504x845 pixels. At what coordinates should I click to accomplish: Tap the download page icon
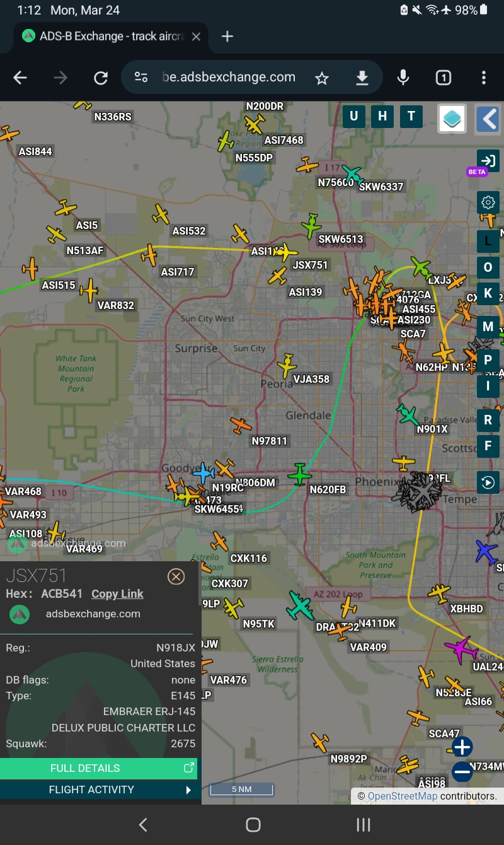[362, 78]
